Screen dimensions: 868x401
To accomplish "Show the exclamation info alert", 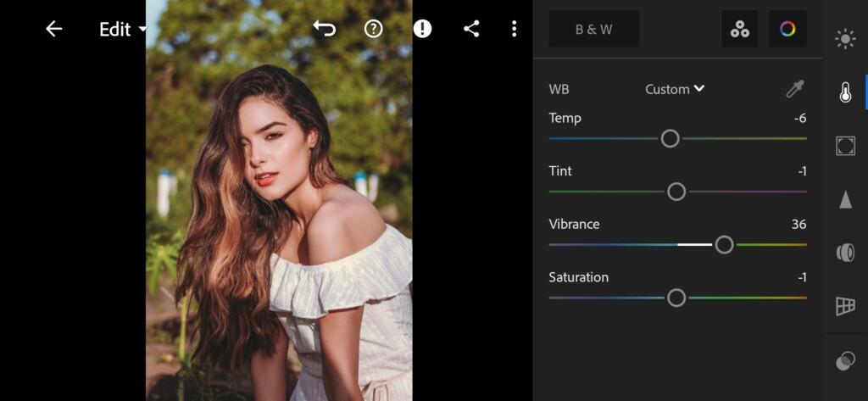I will tap(422, 29).
